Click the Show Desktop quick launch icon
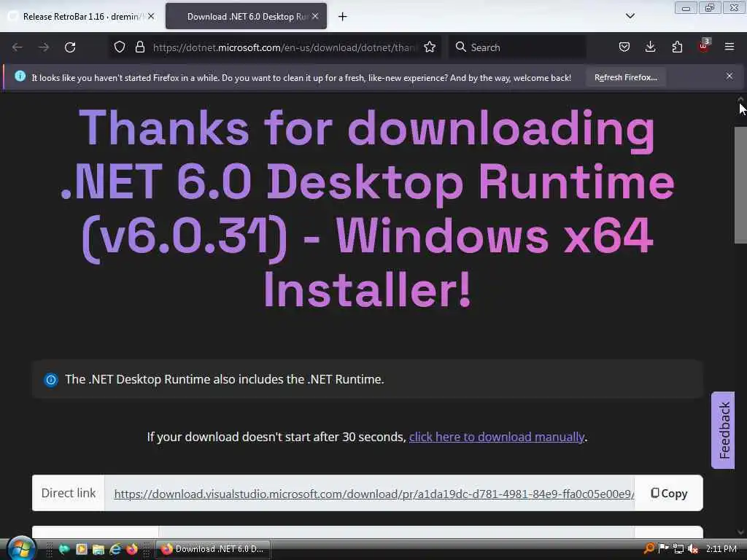Image resolution: width=747 pixels, height=560 pixels. 64,549
